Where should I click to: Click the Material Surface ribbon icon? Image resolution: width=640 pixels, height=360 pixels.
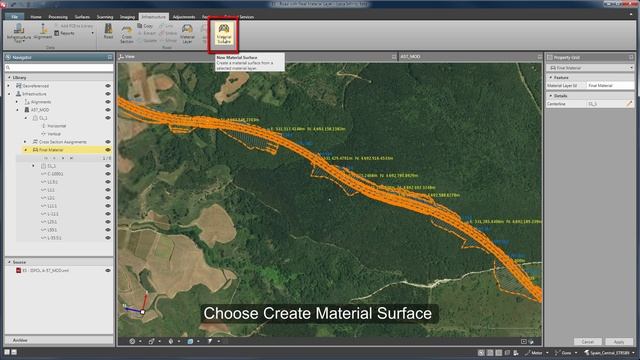pyautogui.click(x=224, y=34)
